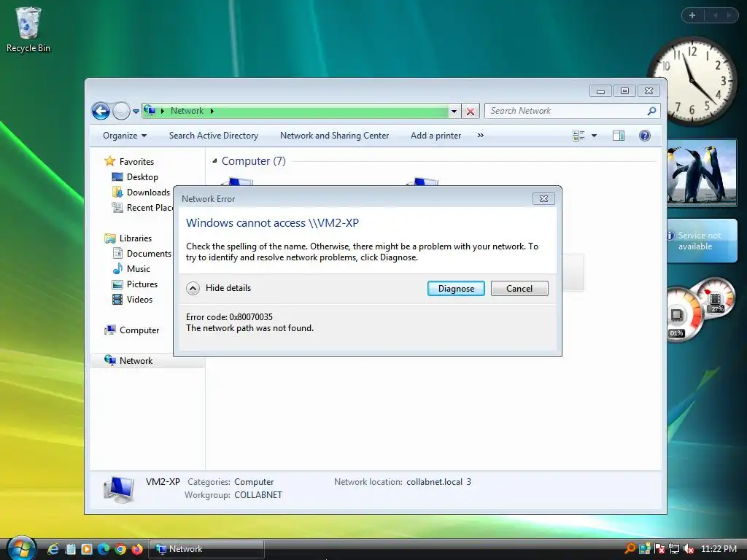Collapse the error details with Hide details
This screenshot has height=560, width=747.
click(x=219, y=287)
